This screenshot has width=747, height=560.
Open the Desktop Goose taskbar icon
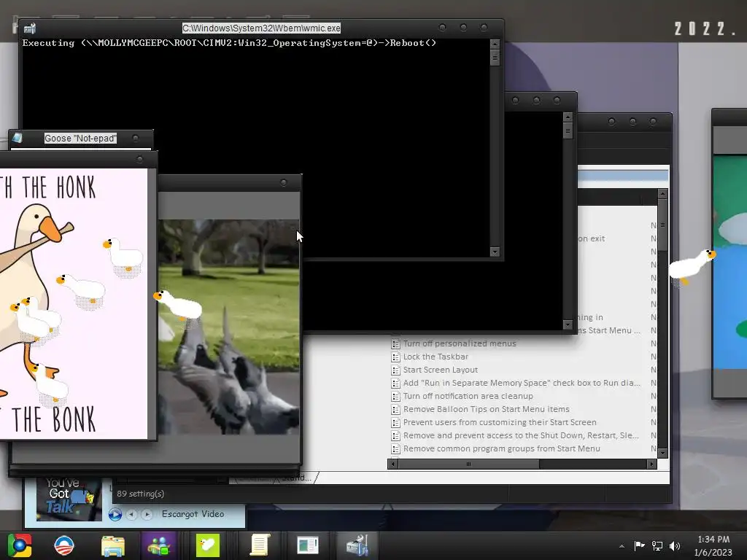tap(208, 545)
